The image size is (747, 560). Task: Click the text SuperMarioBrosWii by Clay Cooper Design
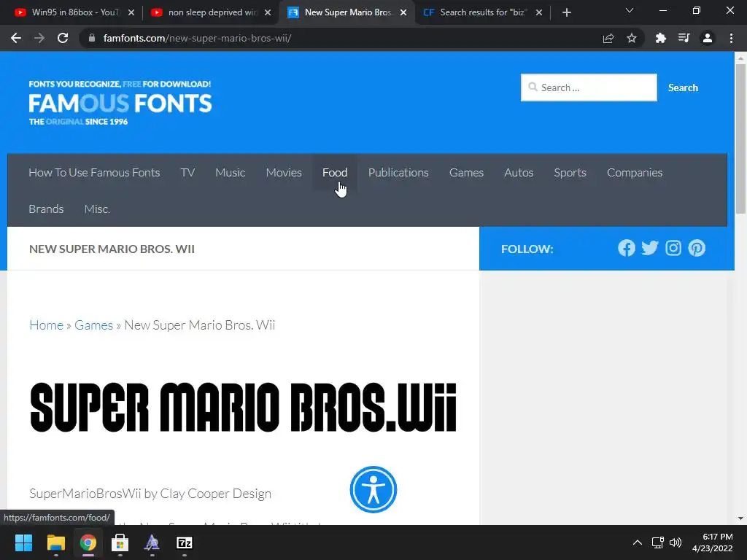point(150,494)
